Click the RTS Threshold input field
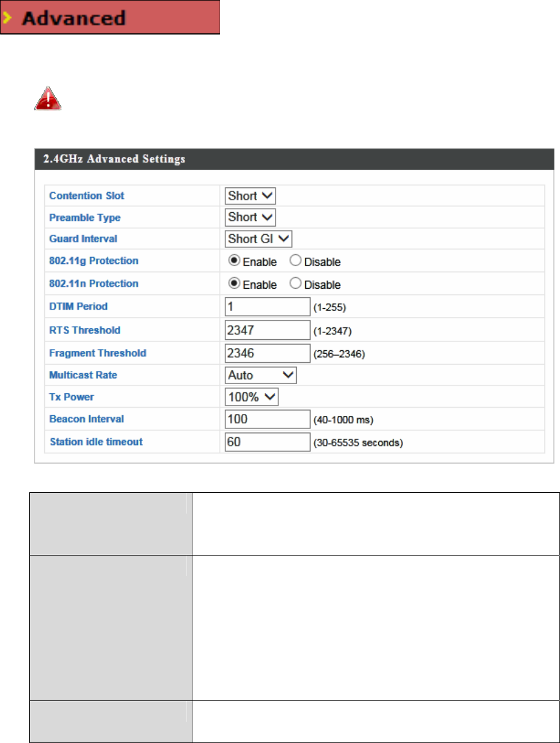 [267, 330]
